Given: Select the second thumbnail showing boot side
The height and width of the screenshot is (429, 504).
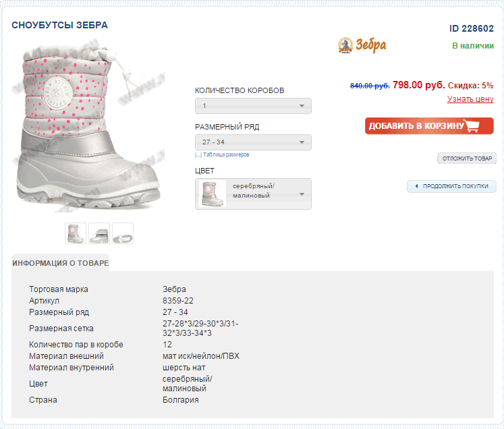Looking at the screenshot, I should click(99, 233).
